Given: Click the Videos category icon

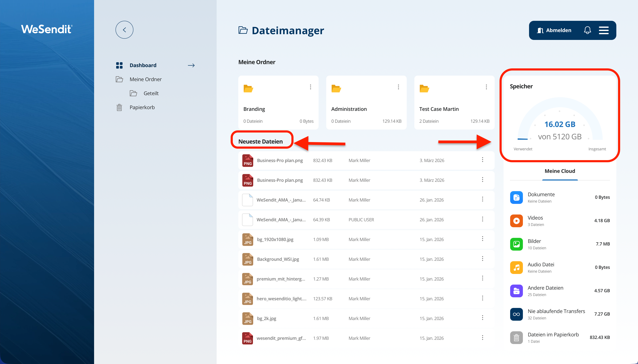Looking at the screenshot, I should 516,221.
